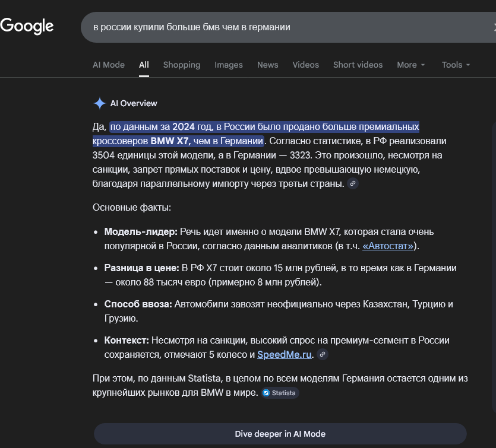Screen dimensions: 496x448
Task: Switch to the Images tab
Action: (229, 65)
